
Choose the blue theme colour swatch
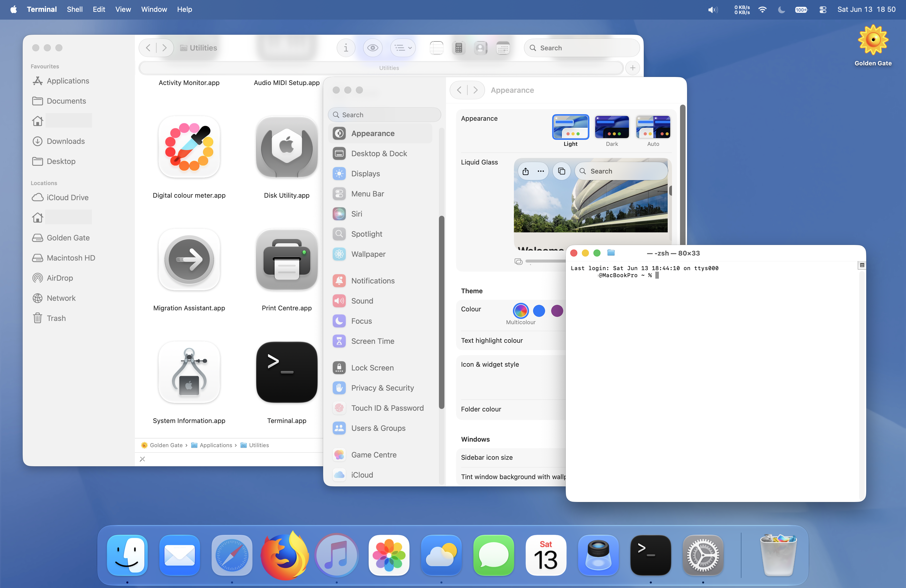tap(539, 311)
